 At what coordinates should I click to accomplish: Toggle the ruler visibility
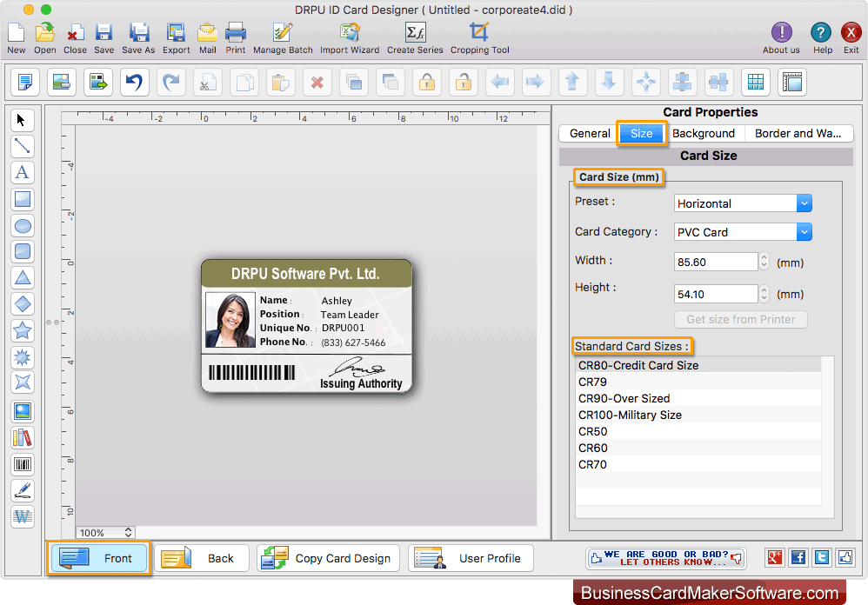tap(791, 82)
